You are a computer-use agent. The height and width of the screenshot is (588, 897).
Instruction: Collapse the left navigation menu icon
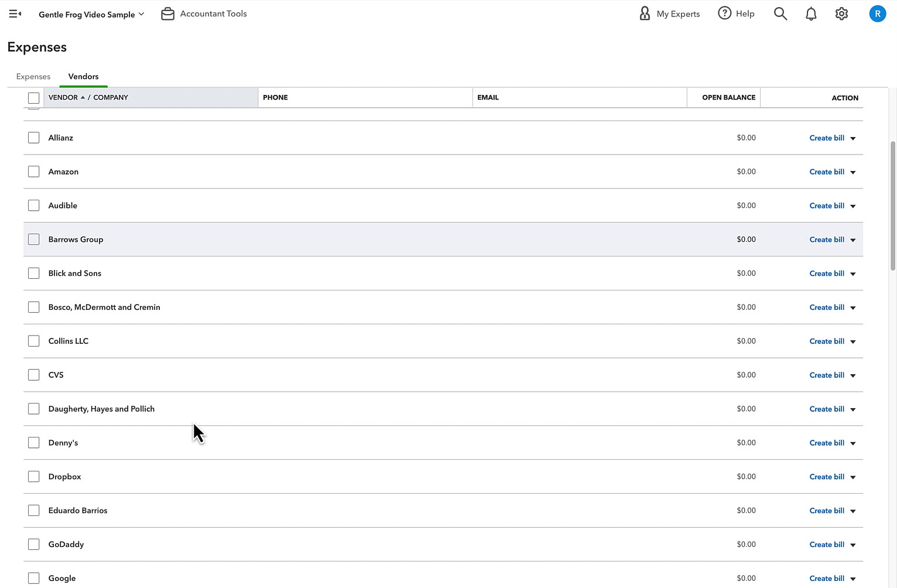coord(15,13)
